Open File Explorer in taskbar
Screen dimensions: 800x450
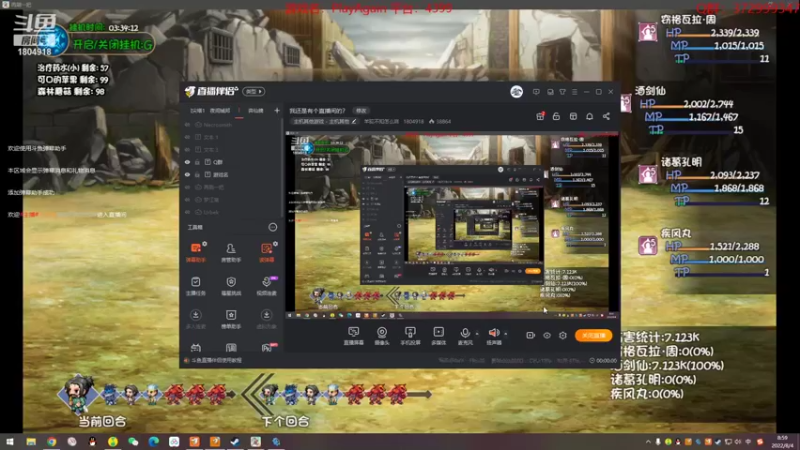pos(31,442)
